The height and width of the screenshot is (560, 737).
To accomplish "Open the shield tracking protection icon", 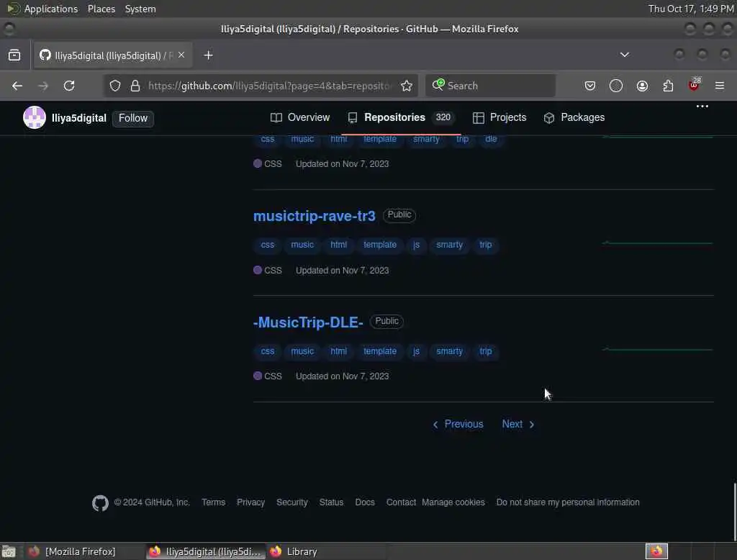I will pyautogui.click(x=115, y=86).
